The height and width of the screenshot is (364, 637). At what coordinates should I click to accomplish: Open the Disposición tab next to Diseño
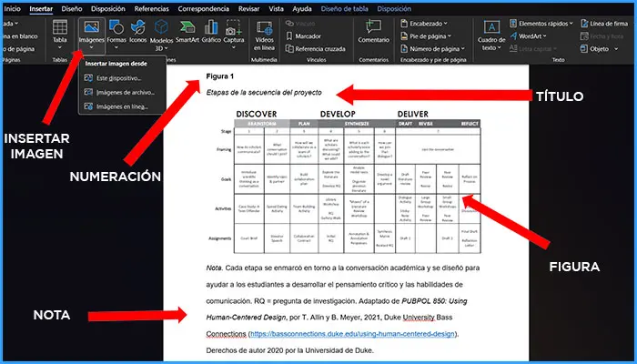click(108, 8)
